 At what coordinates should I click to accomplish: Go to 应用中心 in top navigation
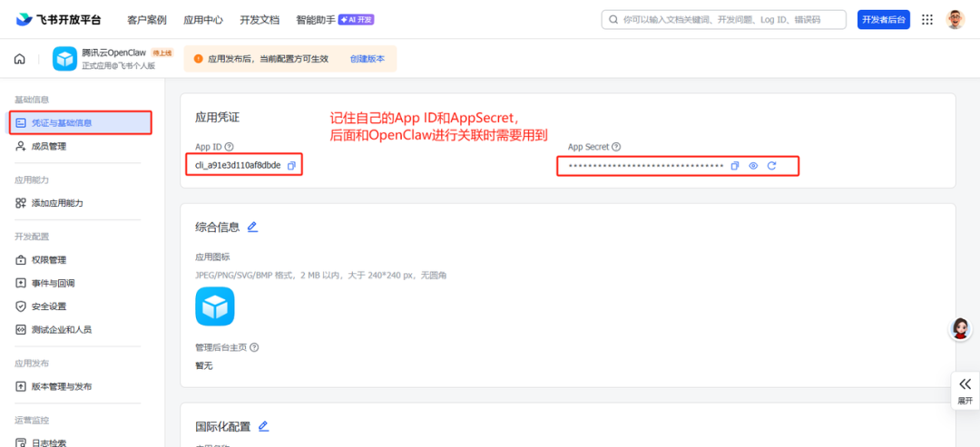click(203, 20)
